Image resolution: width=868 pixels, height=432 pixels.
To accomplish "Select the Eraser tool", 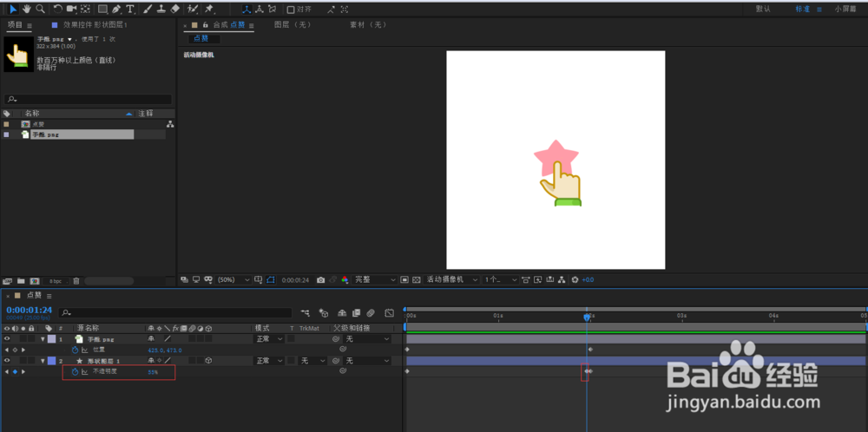I will [x=175, y=9].
